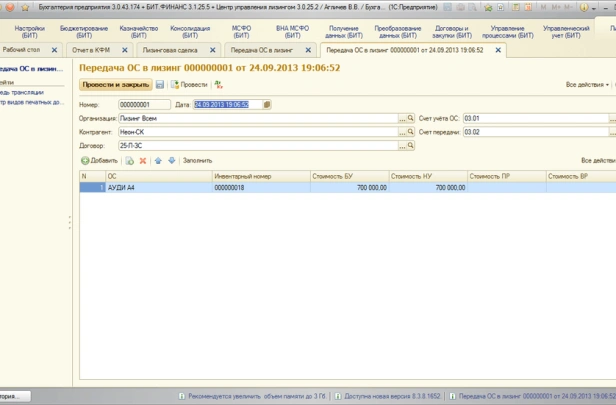The height and width of the screenshot is (405, 616).
Task: Open the date picker beside Дата
Action: pos(267,104)
